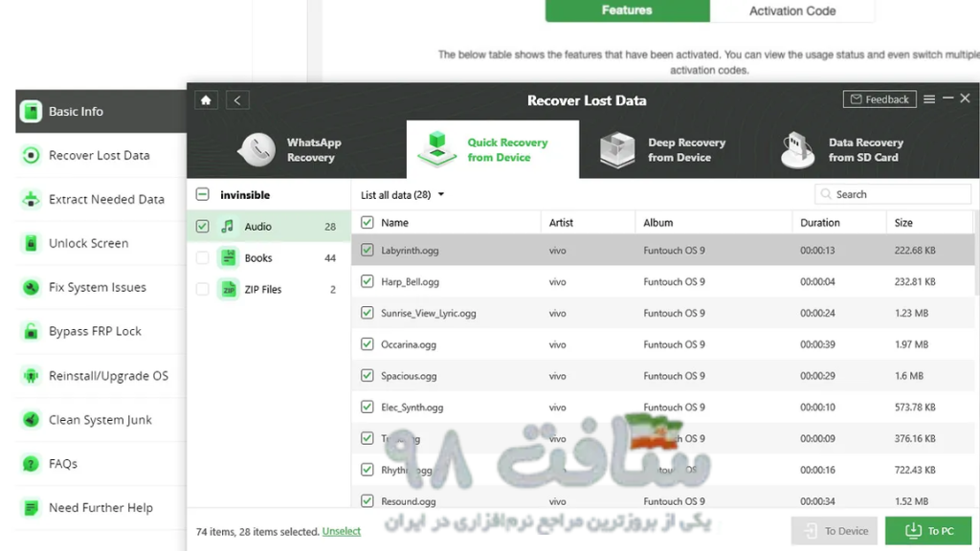The width and height of the screenshot is (980, 551).
Task: Uncheck the Labyrinth.ogg checkbox
Action: tap(367, 250)
